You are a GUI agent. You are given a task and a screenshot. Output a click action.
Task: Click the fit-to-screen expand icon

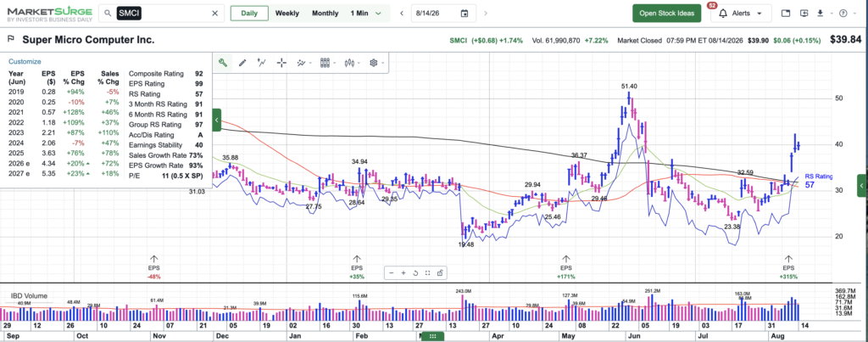pos(427,272)
